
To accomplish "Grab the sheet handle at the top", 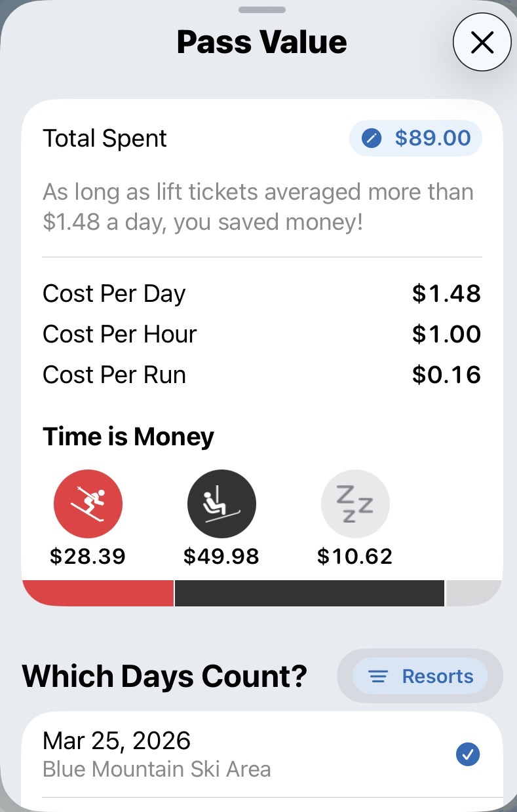I will tap(261, 10).
